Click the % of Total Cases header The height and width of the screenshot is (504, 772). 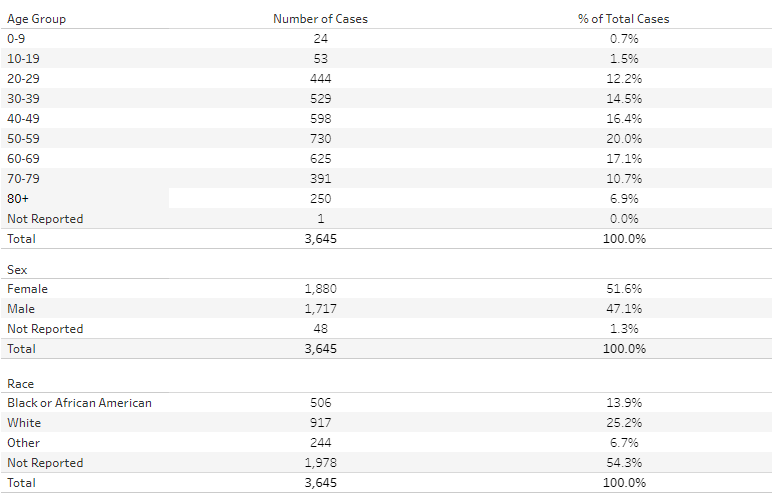[624, 19]
